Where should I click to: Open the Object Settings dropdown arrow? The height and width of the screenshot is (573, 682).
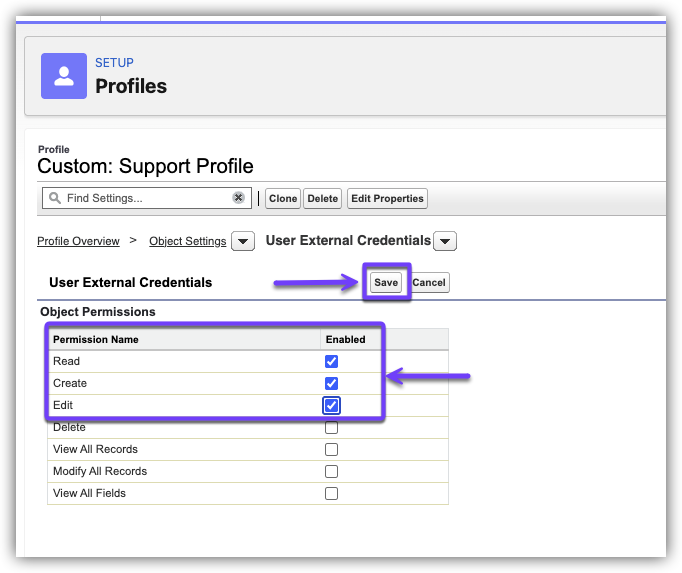pos(242,242)
